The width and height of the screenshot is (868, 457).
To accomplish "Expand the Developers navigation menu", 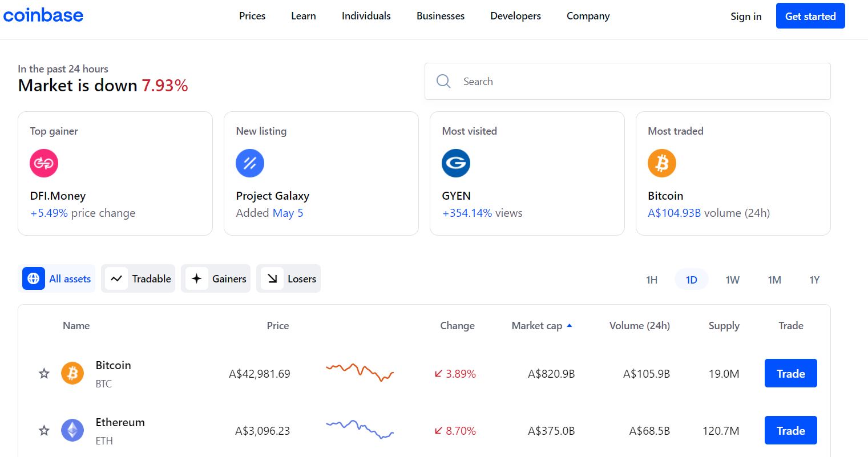I will pyautogui.click(x=515, y=16).
